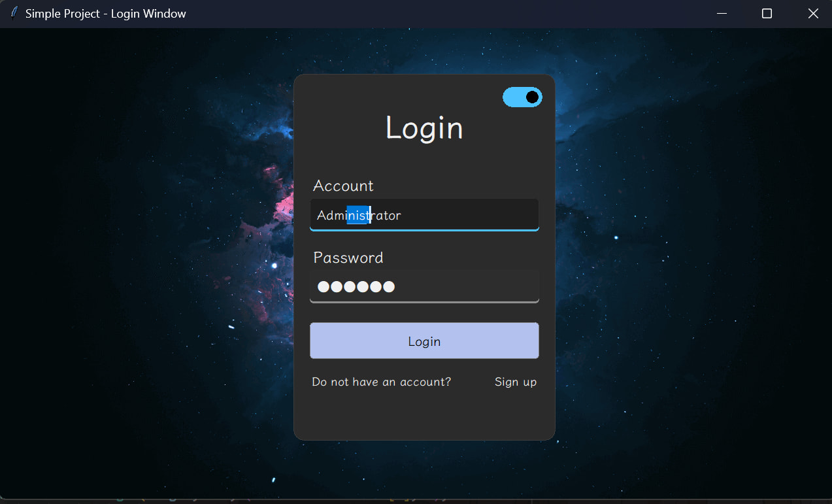The image size is (832, 504).
Task: Click the "Simple Project - Login Window" title text
Action: pos(106,14)
